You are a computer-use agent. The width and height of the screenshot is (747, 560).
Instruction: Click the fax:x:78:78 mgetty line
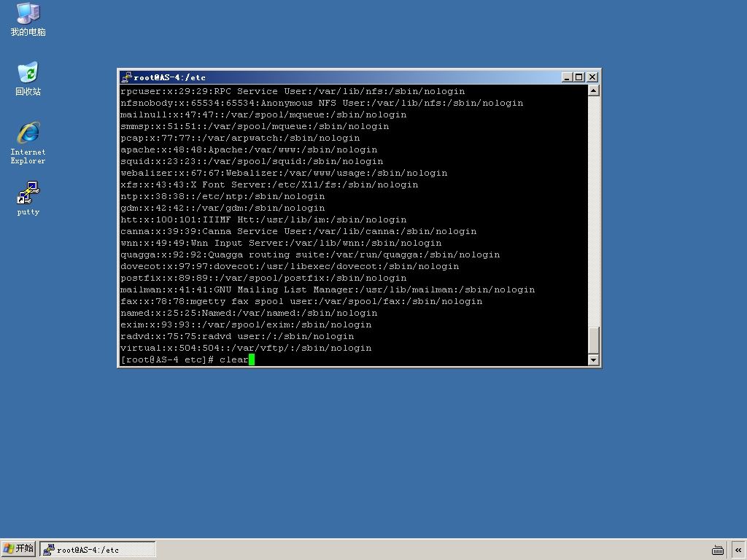tap(301, 301)
